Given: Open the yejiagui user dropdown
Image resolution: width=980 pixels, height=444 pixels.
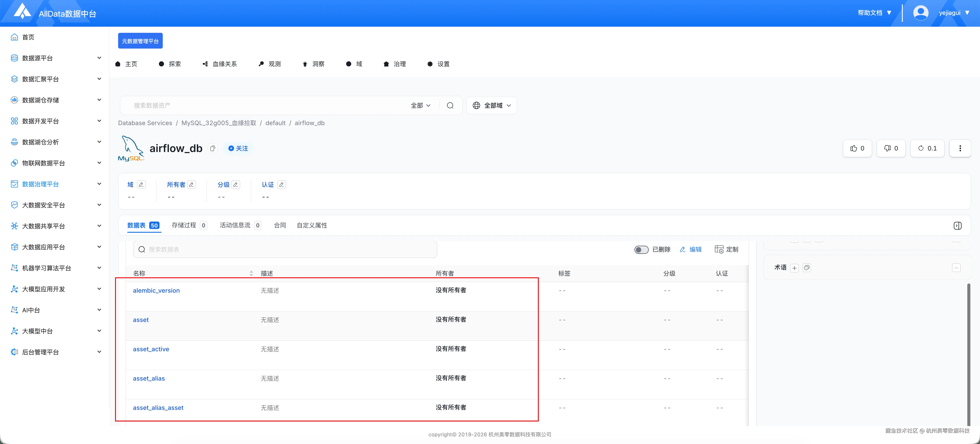Looking at the screenshot, I should (954, 13).
